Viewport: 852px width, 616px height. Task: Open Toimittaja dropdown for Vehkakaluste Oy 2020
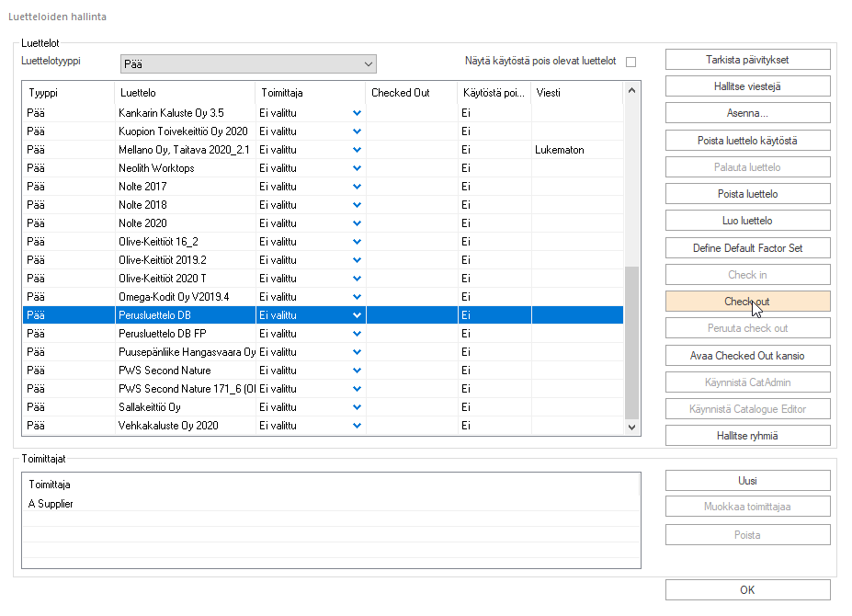click(357, 426)
